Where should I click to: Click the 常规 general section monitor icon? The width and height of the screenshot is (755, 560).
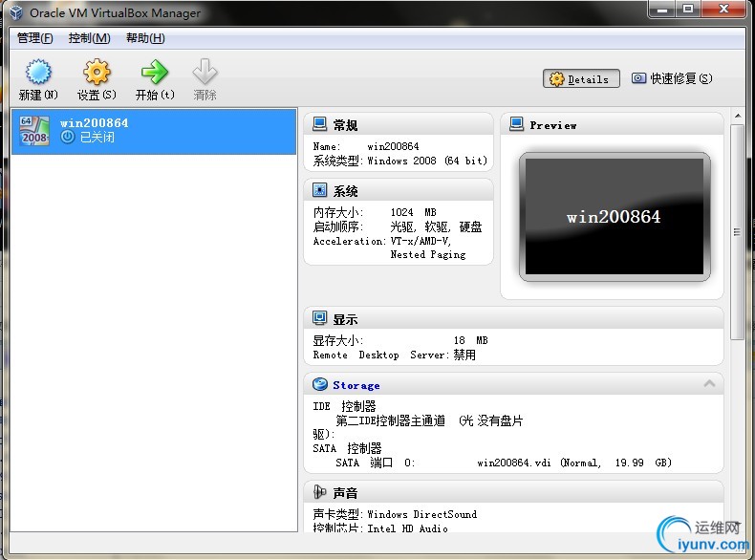(x=319, y=123)
